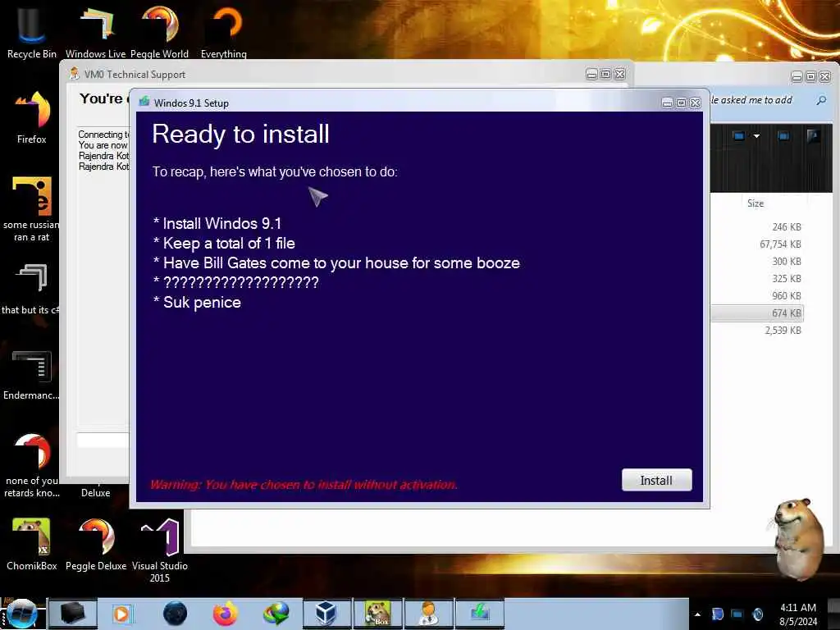This screenshot has width=840, height=630.
Task: Close the VM0 Technical Support window
Action: (620, 75)
